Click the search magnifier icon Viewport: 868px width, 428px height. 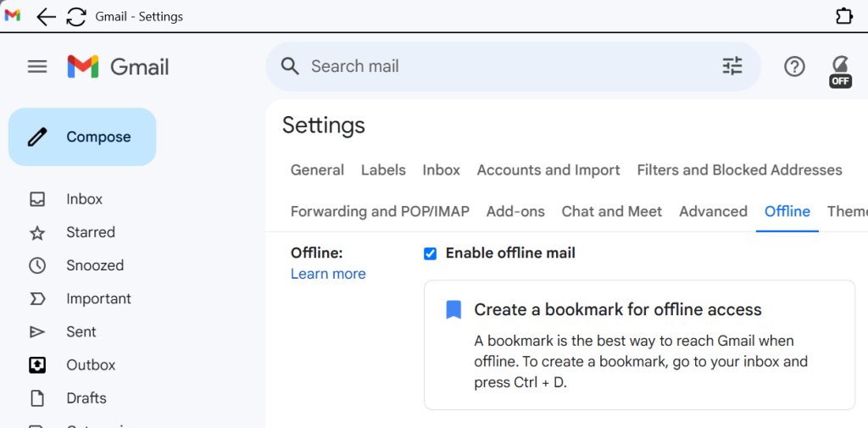(290, 66)
